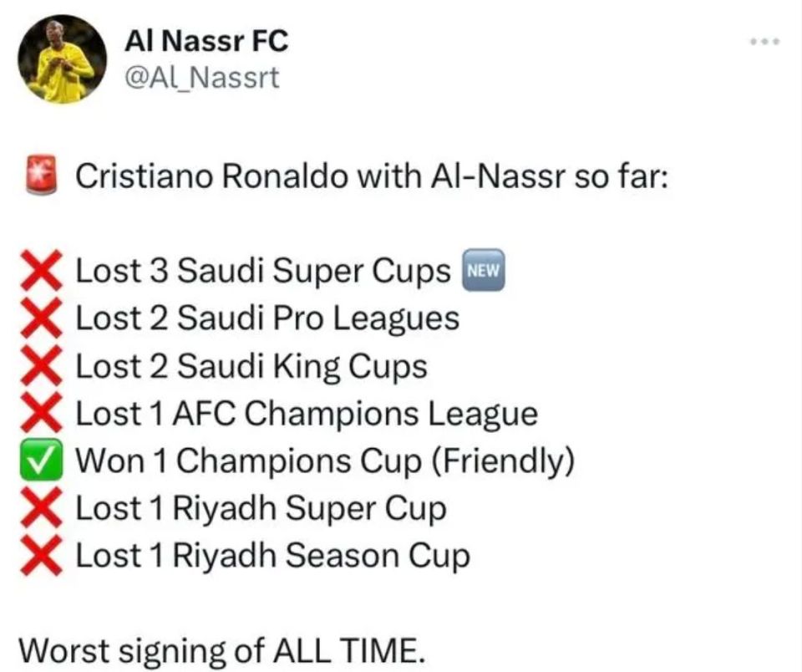Click the 'Lost 1 Riyadh Season Cup' line

(x=272, y=556)
